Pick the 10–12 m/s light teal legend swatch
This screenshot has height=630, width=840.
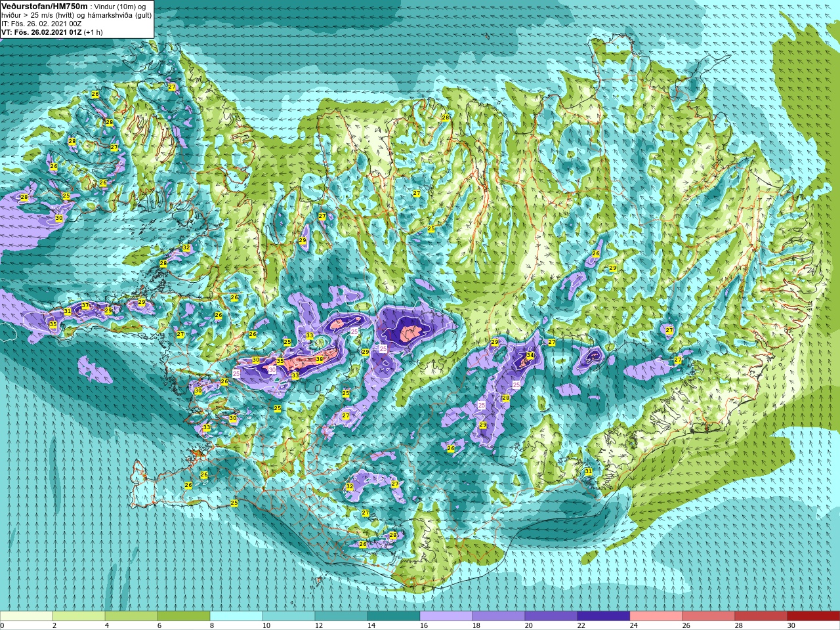(x=289, y=616)
